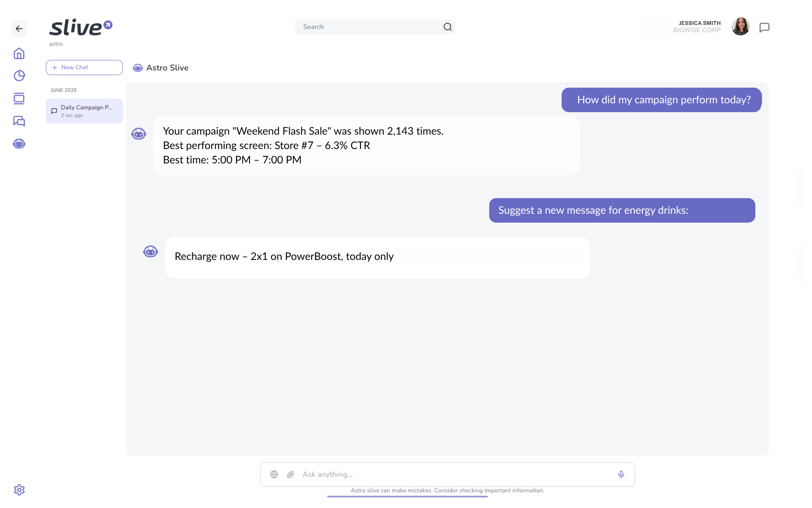The image size is (812, 508).
Task: Click the Astro Slive robot avatar in the header
Action: (x=138, y=68)
